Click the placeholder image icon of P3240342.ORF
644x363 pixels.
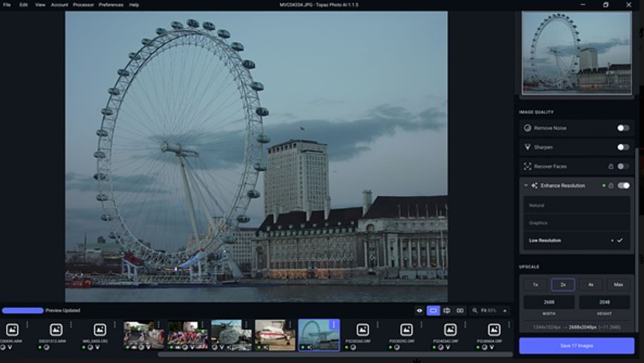pos(450,330)
